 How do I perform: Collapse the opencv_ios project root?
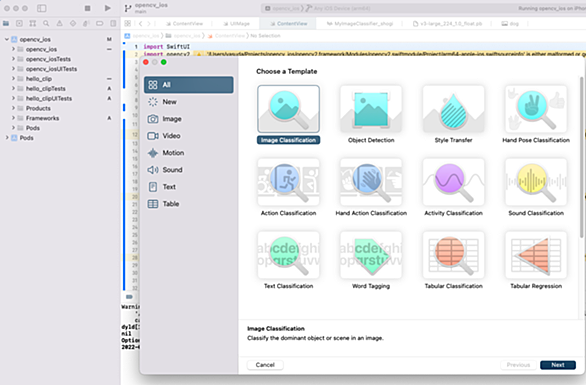coord(7,39)
